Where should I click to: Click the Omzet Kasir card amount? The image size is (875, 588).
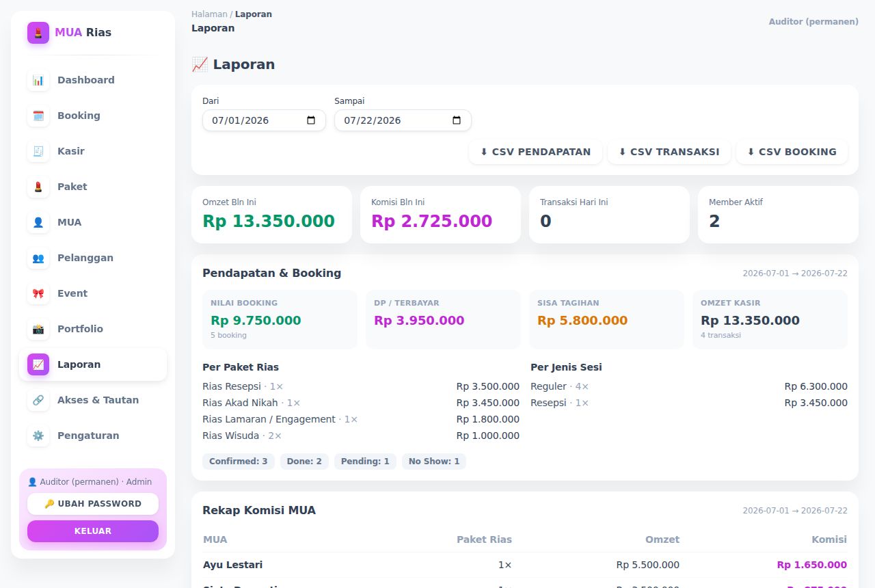pos(750,321)
